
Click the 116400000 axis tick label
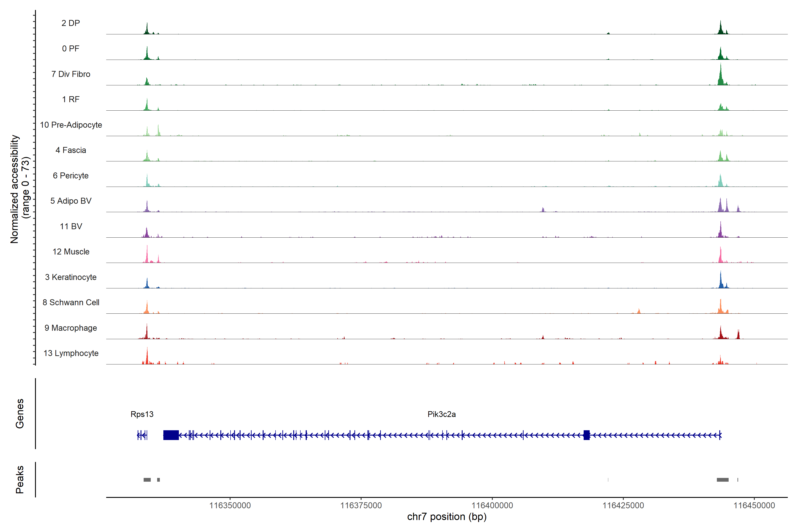click(x=492, y=506)
